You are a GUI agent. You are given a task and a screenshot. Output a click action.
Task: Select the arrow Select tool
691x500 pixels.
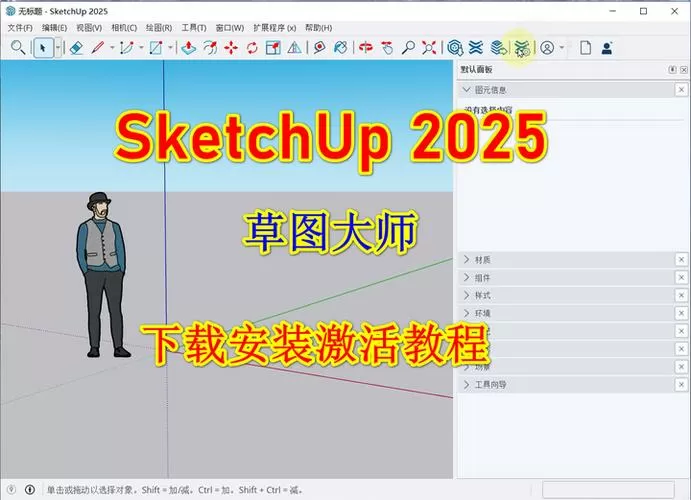click(x=43, y=48)
